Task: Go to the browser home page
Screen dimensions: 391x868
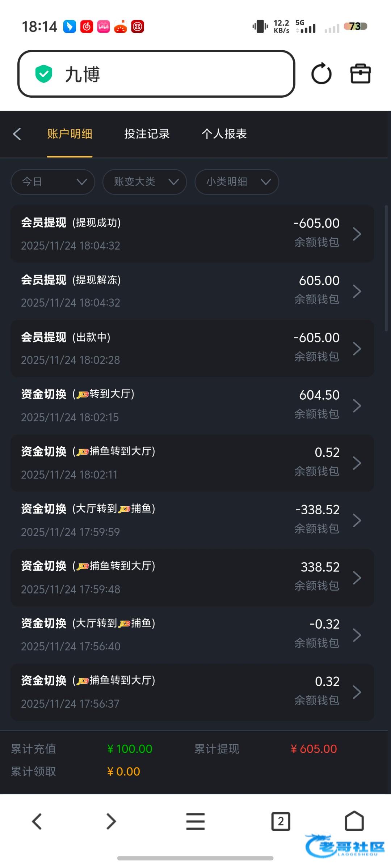Action: pyautogui.click(x=354, y=821)
